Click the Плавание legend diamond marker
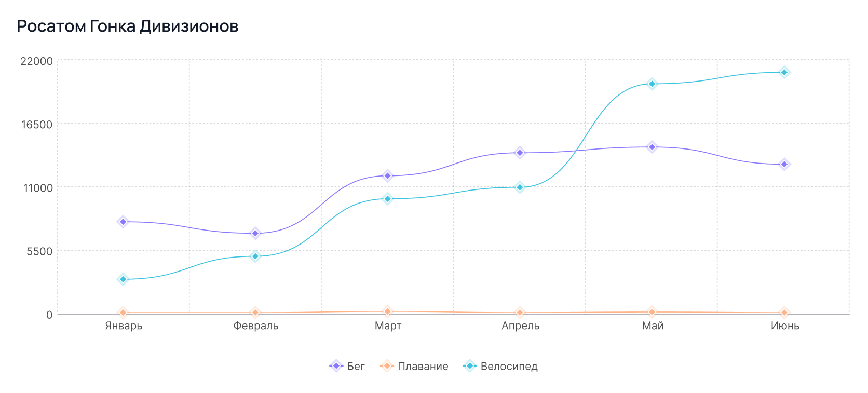 (x=387, y=366)
